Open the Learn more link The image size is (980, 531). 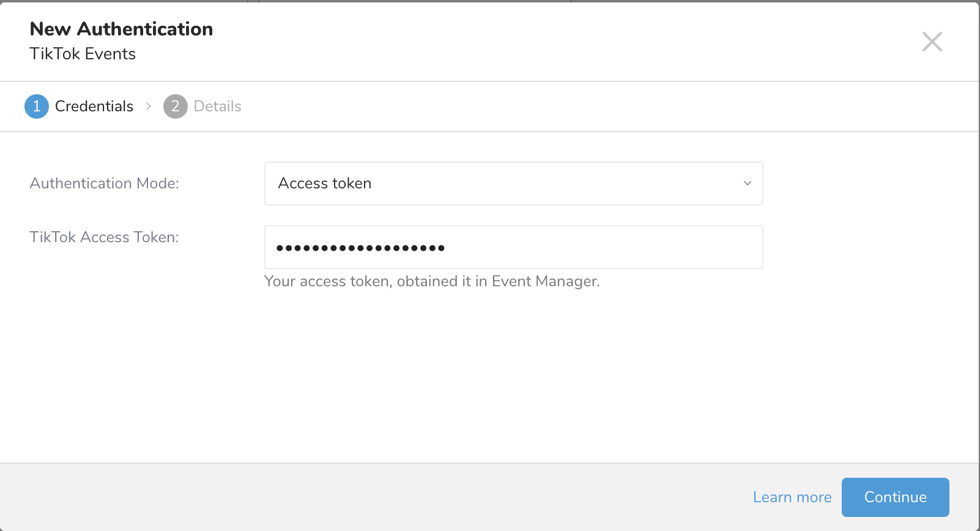pyautogui.click(x=792, y=497)
